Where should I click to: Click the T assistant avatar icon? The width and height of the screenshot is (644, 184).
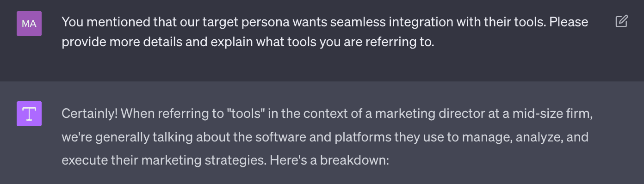click(29, 114)
